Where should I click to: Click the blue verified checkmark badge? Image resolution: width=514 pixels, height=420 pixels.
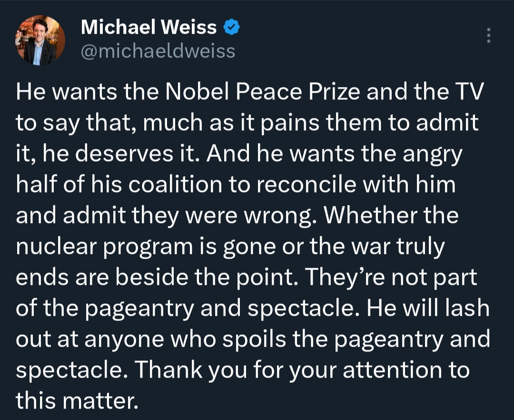[231, 27]
